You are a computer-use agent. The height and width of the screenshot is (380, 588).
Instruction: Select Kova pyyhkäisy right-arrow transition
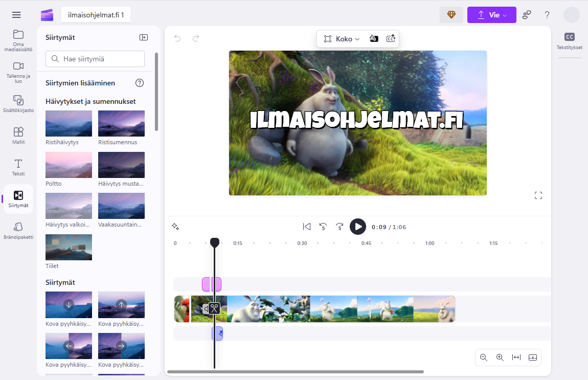(121, 346)
